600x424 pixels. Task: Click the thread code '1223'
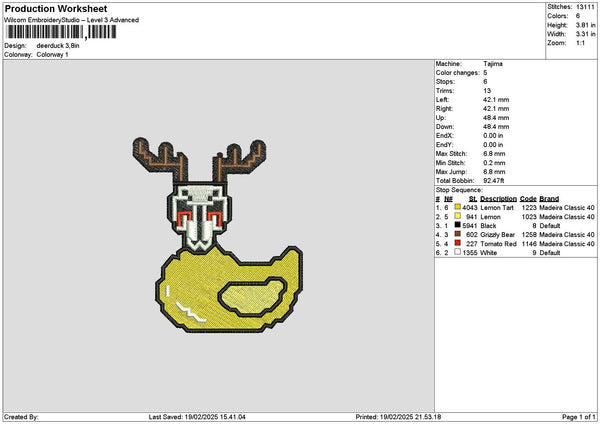click(529, 207)
